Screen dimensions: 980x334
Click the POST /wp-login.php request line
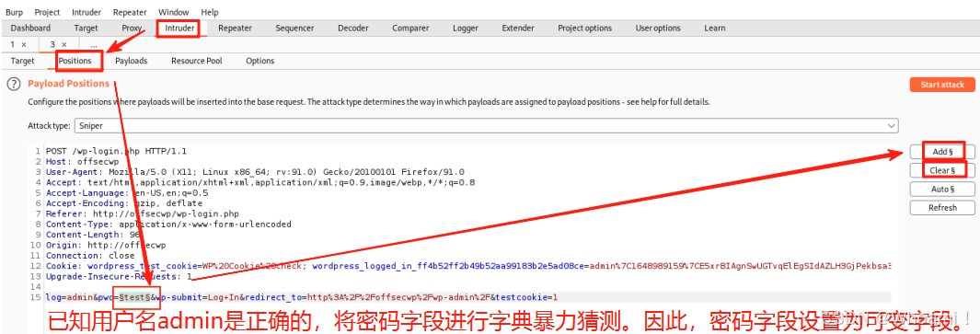pyautogui.click(x=116, y=152)
